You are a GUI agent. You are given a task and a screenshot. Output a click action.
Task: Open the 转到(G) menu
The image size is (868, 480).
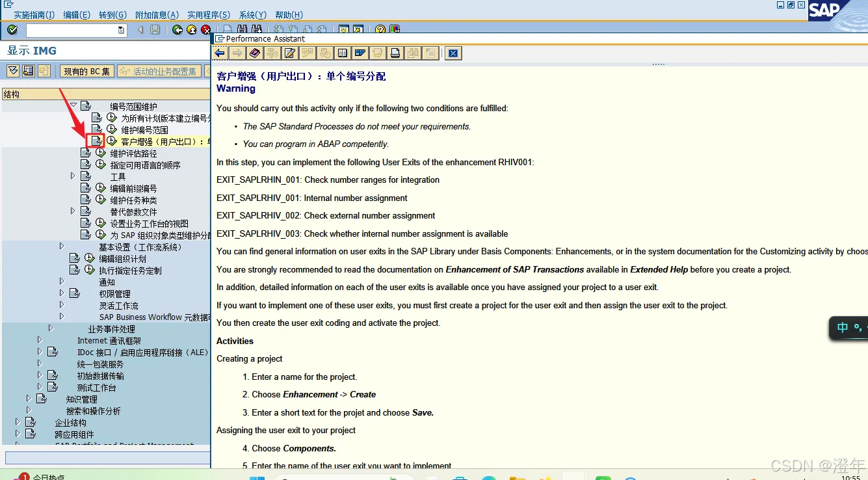[113, 15]
